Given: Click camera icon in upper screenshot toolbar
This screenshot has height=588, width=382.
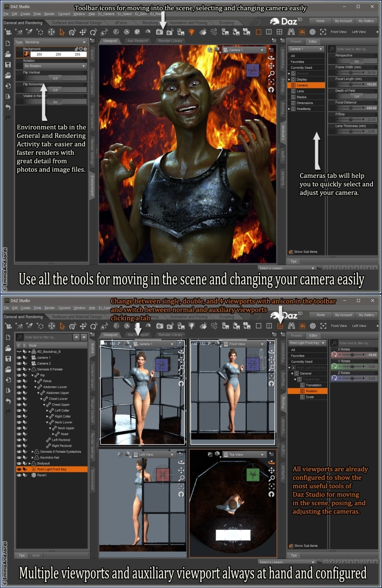Looking at the screenshot, I should (159, 32).
